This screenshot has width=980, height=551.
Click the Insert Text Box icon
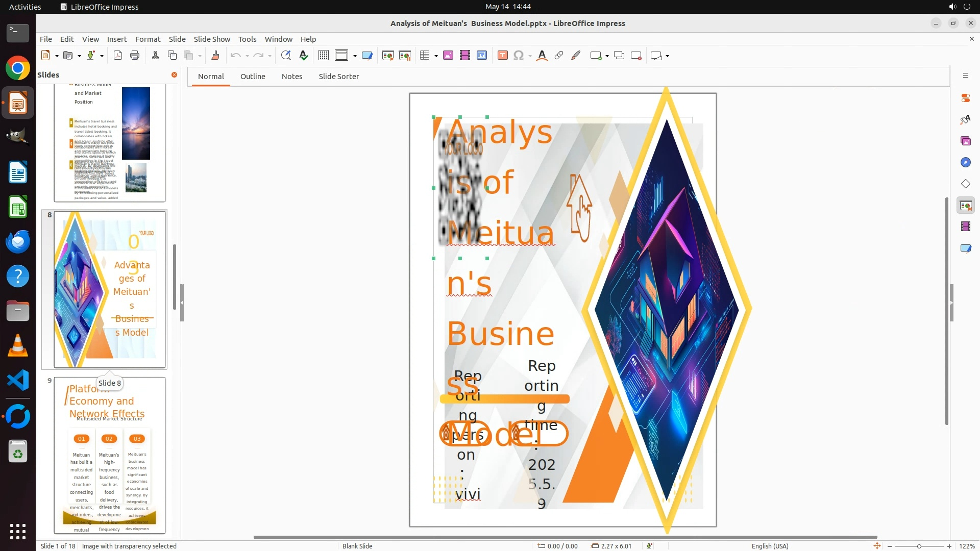[x=502, y=56]
